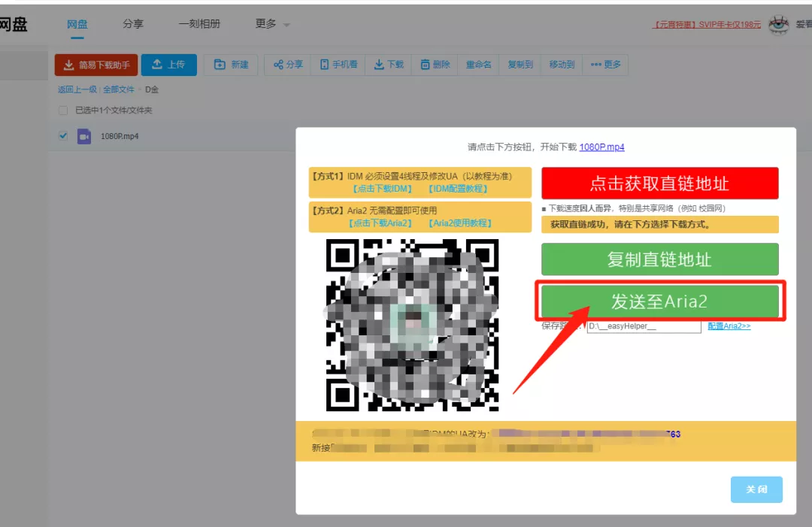812x527 pixels.
Task: Click the 点击下载Aria2 link
Action: coord(380,223)
